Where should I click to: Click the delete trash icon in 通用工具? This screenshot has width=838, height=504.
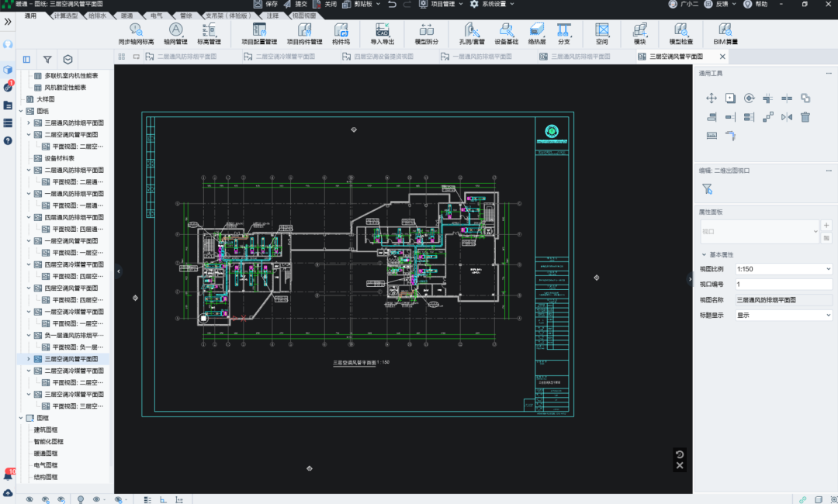pyautogui.click(x=805, y=117)
